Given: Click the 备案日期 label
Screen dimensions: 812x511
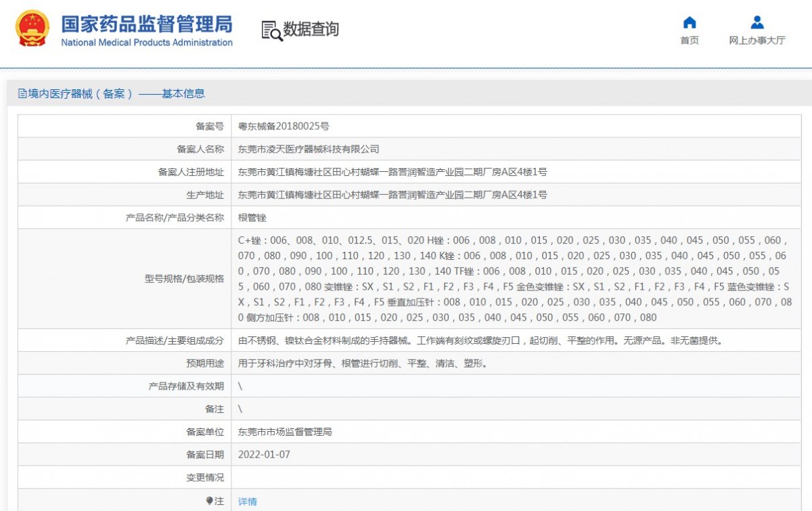Looking at the screenshot, I should (205, 455).
